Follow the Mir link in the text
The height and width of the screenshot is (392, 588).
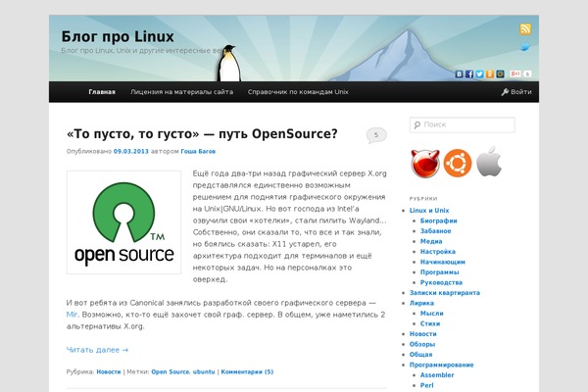pos(72,315)
